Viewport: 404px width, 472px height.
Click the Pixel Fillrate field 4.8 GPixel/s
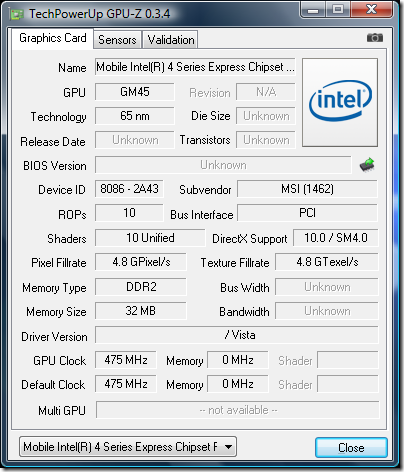pos(141,262)
